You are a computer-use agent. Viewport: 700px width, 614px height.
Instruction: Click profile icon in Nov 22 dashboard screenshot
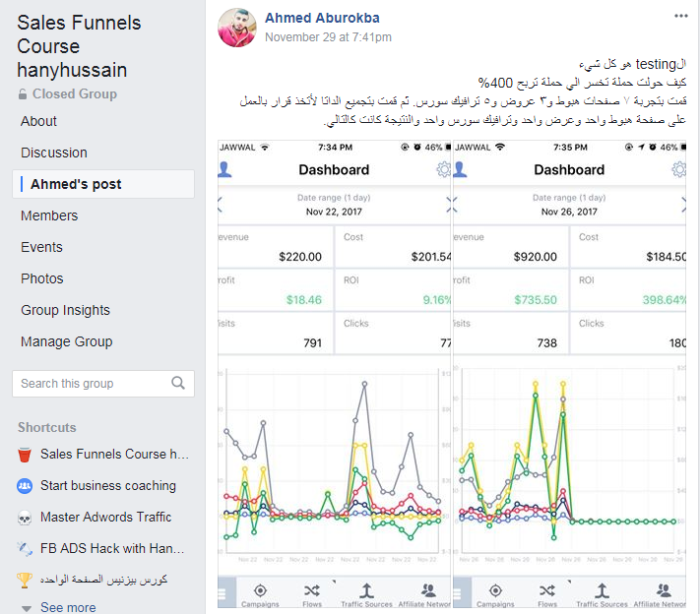(x=224, y=169)
